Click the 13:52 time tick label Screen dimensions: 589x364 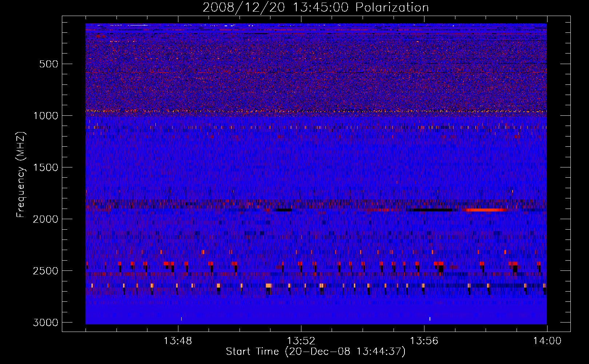[301, 341]
